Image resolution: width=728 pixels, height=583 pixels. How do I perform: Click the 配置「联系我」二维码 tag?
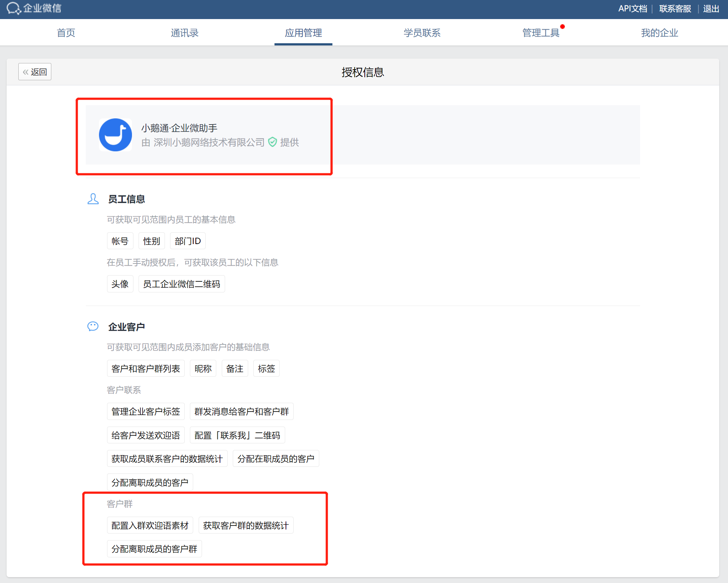(x=238, y=435)
